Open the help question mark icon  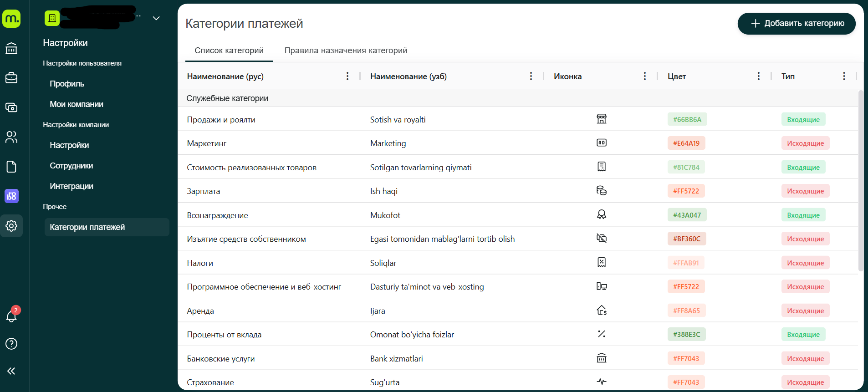click(11, 344)
